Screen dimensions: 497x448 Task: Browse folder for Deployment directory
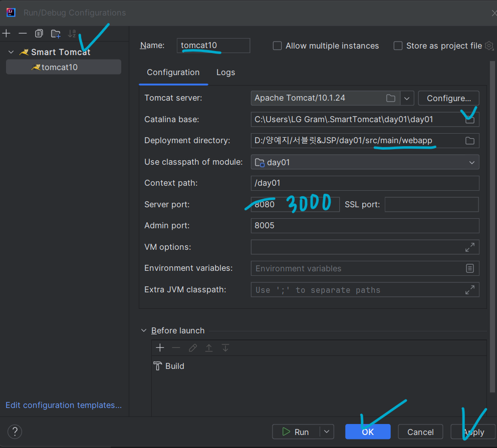(470, 141)
